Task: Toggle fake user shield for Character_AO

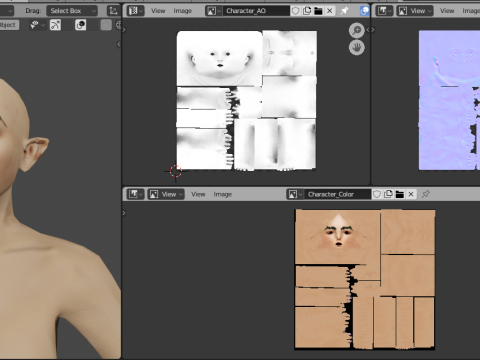Action: click(x=295, y=11)
